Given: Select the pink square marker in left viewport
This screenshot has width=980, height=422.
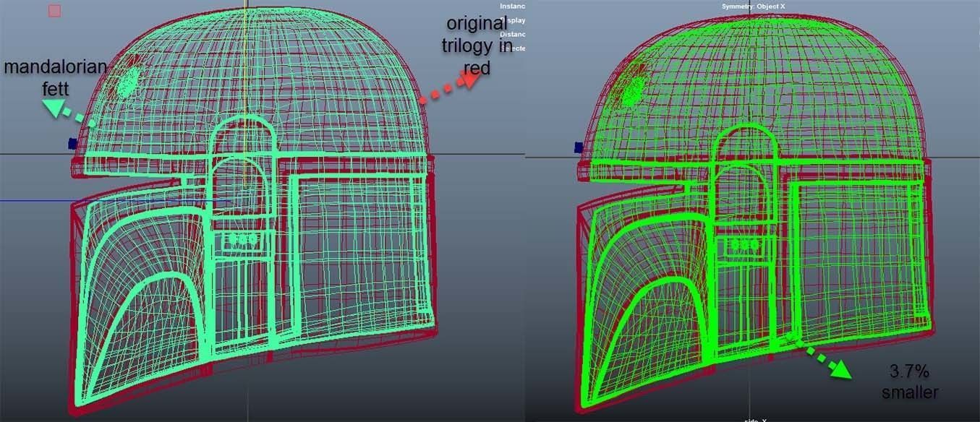Looking at the screenshot, I should pyautogui.click(x=54, y=11).
